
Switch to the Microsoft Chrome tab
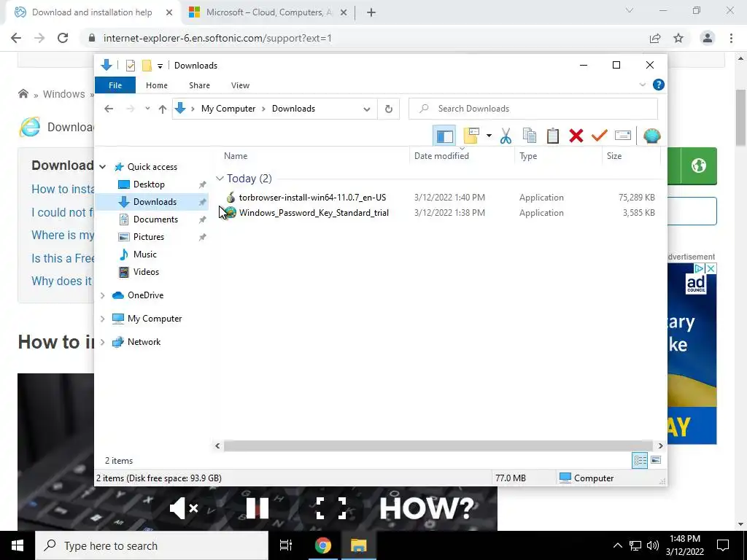pyautogui.click(x=267, y=12)
